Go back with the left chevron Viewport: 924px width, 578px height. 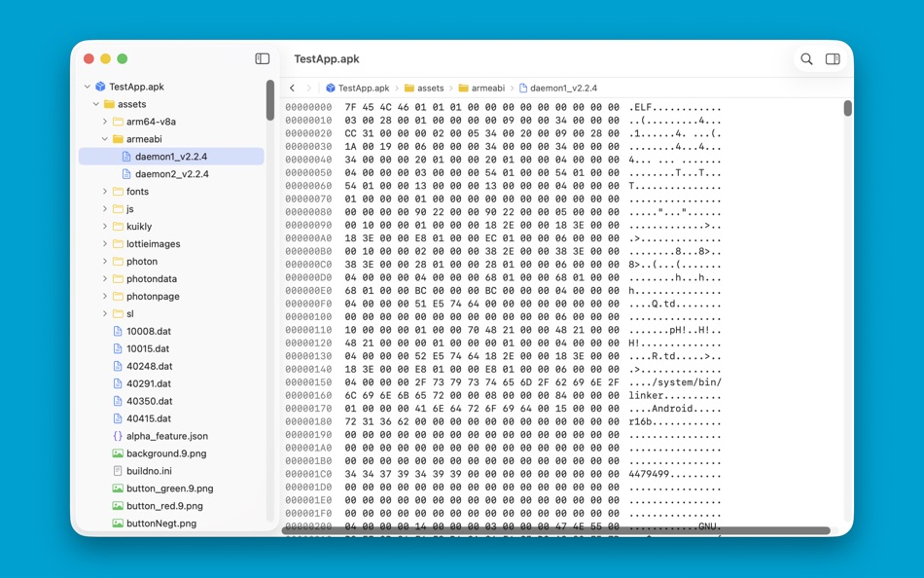coord(293,88)
